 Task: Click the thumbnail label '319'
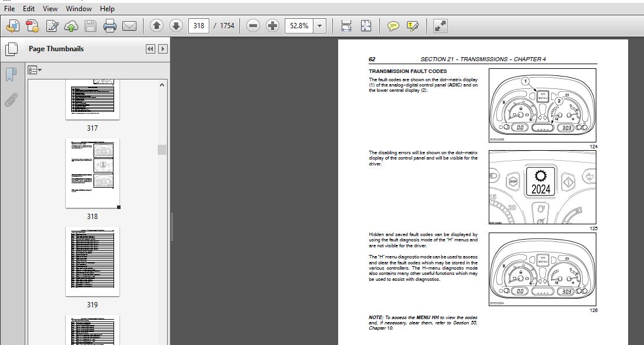92,305
